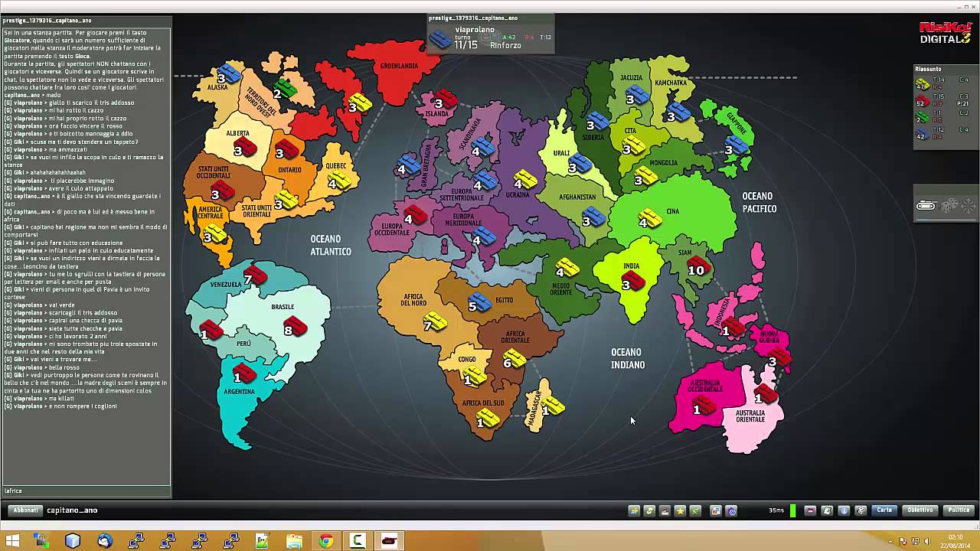This screenshot has height=551, width=980.
Task: Click the move-arrows phase icon in right panel
Action: click(x=969, y=206)
